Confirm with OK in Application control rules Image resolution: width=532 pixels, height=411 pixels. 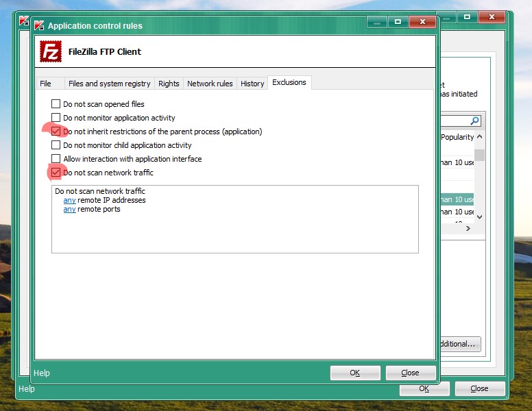pos(355,373)
